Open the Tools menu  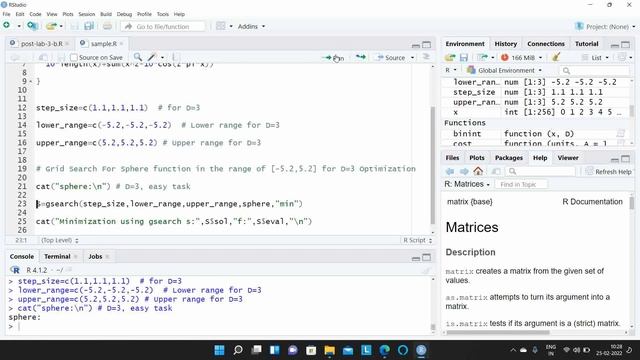tap(162, 14)
